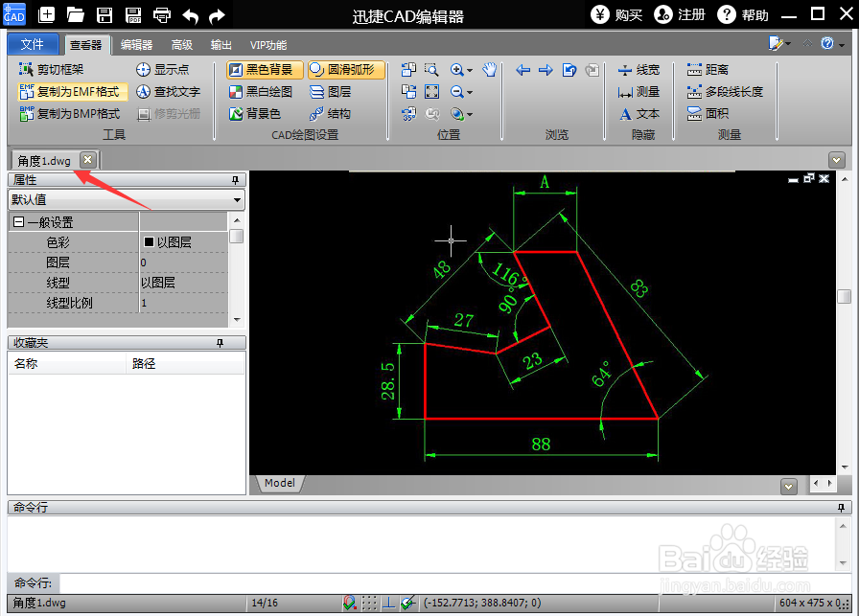
Task: Open the 文件 file menu
Action: pyautogui.click(x=33, y=44)
